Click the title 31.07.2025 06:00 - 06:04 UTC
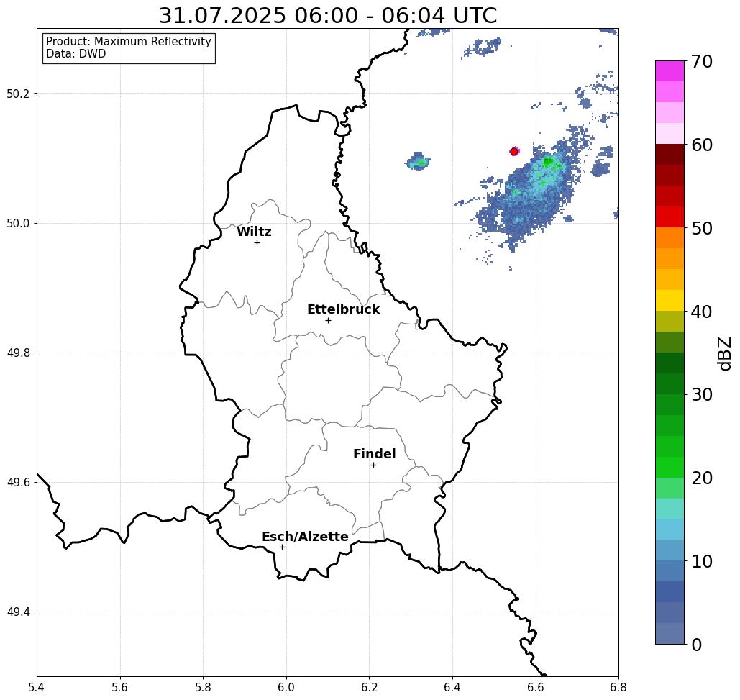This screenshot has width=740, height=700. pos(327,16)
